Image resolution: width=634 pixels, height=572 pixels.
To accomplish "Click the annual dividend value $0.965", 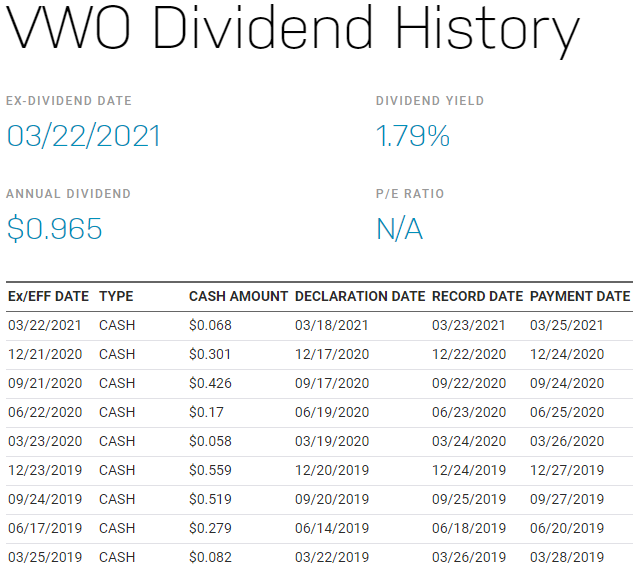I will tap(55, 228).
